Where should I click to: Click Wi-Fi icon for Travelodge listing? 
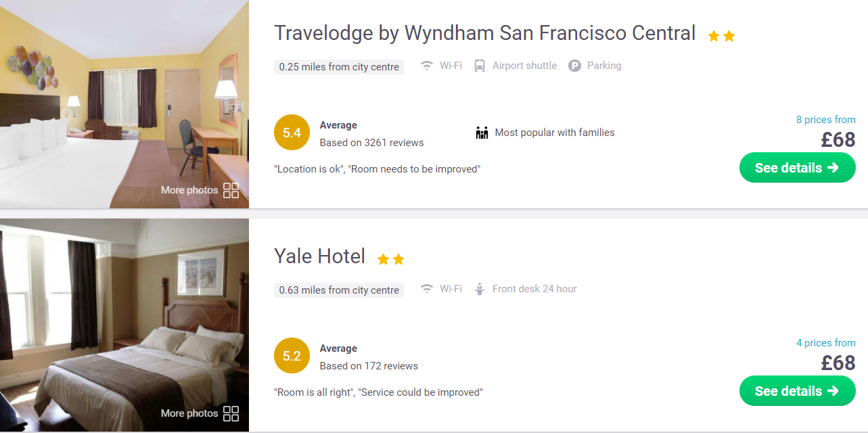(x=427, y=66)
